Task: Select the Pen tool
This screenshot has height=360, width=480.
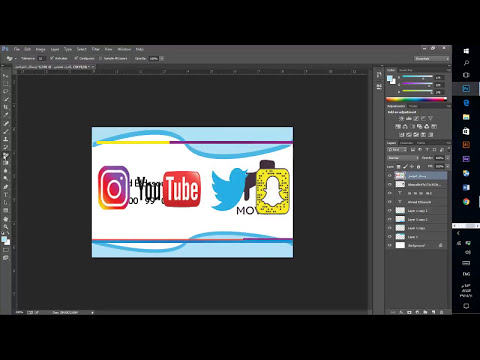Action: pyautogui.click(x=6, y=187)
